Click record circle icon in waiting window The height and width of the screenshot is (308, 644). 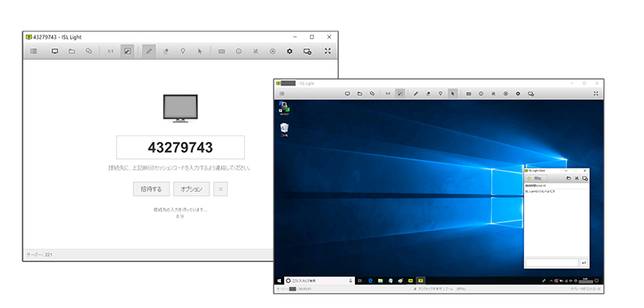click(272, 52)
